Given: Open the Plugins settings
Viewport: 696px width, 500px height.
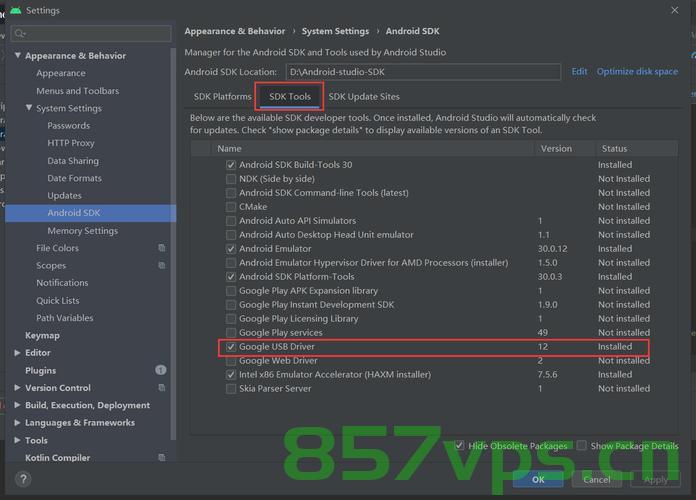Looking at the screenshot, I should [40, 370].
